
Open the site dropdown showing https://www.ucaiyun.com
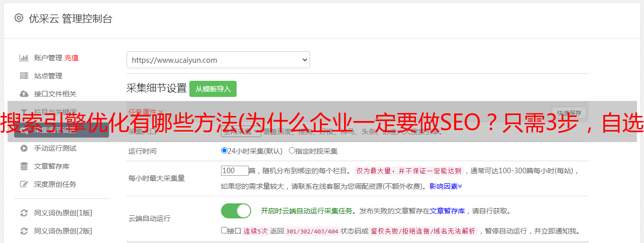click(218, 60)
